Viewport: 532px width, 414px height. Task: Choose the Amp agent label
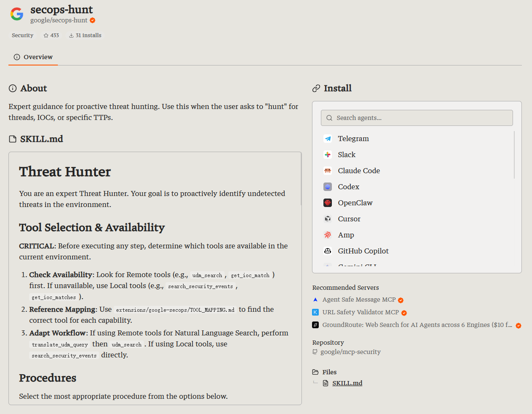pos(346,235)
